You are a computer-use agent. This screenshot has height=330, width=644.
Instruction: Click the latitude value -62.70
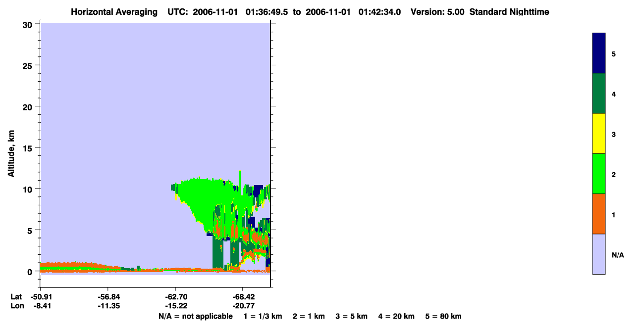point(175,297)
